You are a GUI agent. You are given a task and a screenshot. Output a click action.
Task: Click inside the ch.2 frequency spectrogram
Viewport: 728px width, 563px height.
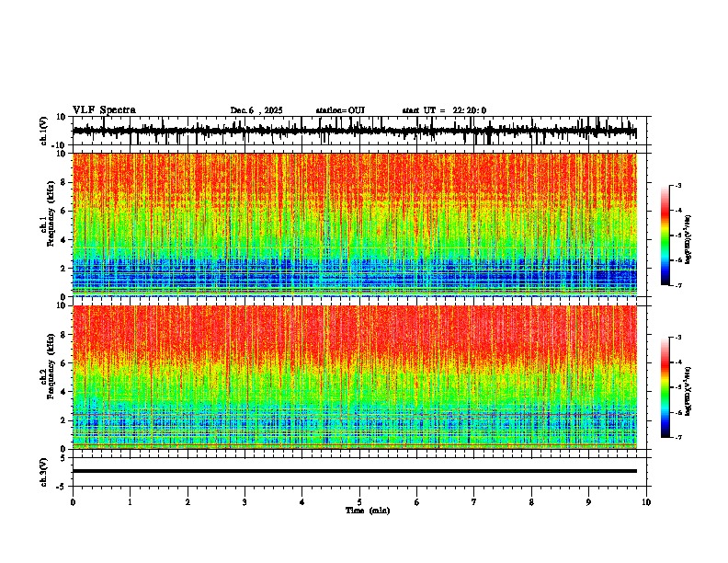(x=354, y=377)
